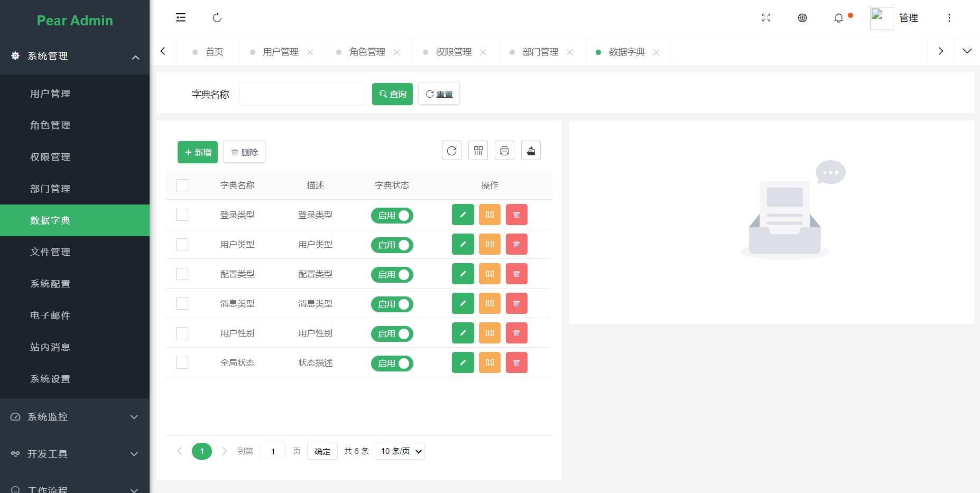Viewport: 980px width, 493px height.
Task: View details of 全局状态 dictionary
Action: point(489,362)
